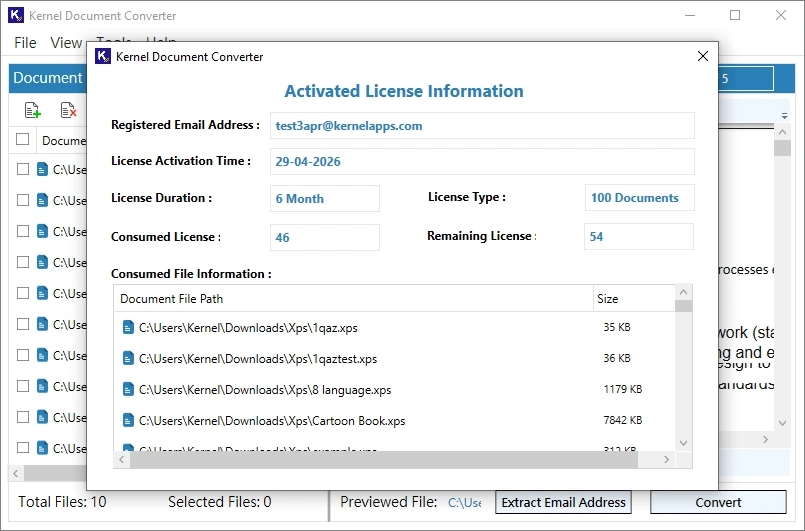Click preview pane scroll right arrow
The width and height of the screenshot is (805, 531).
click(765, 440)
